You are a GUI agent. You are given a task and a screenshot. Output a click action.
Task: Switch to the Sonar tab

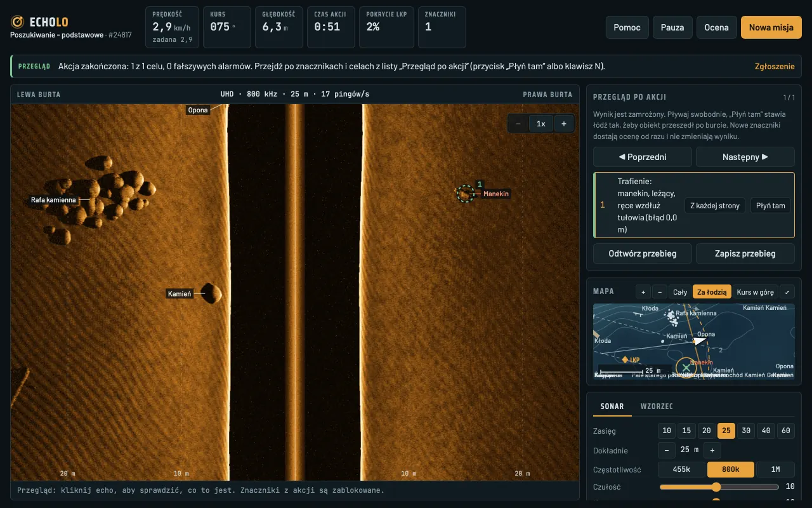coord(612,406)
